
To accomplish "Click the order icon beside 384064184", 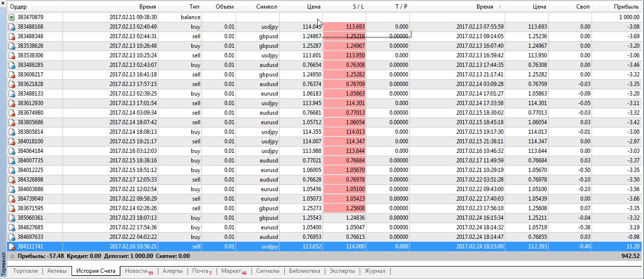I will [x=12, y=151].
